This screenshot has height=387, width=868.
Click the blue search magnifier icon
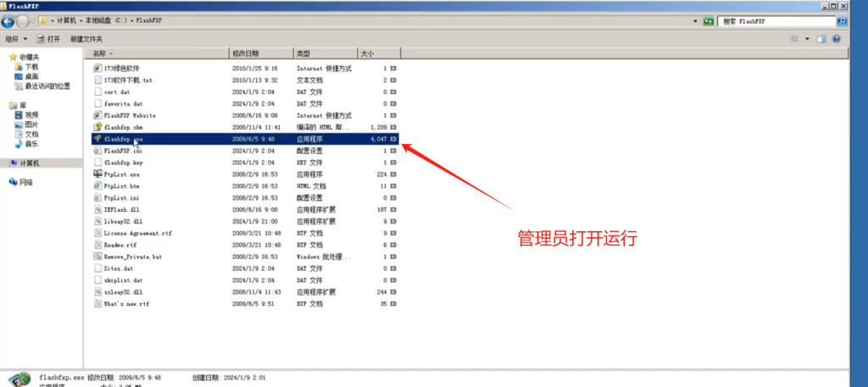click(x=842, y=21)
